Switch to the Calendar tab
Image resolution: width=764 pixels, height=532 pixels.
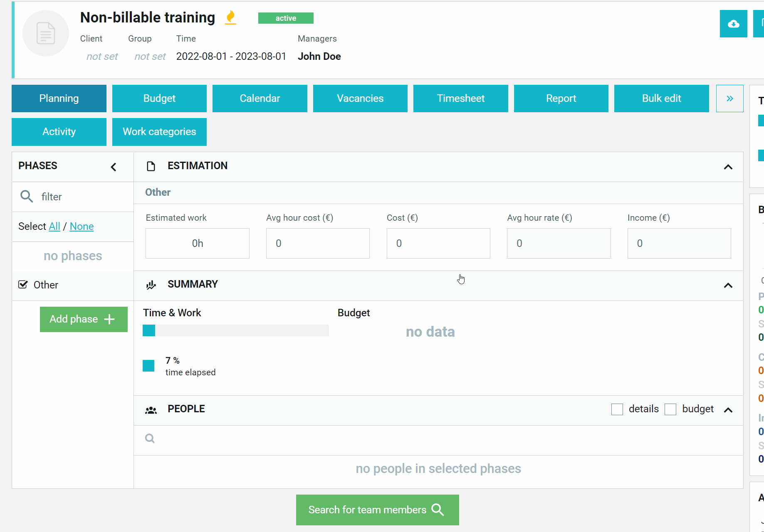(260, 99)
